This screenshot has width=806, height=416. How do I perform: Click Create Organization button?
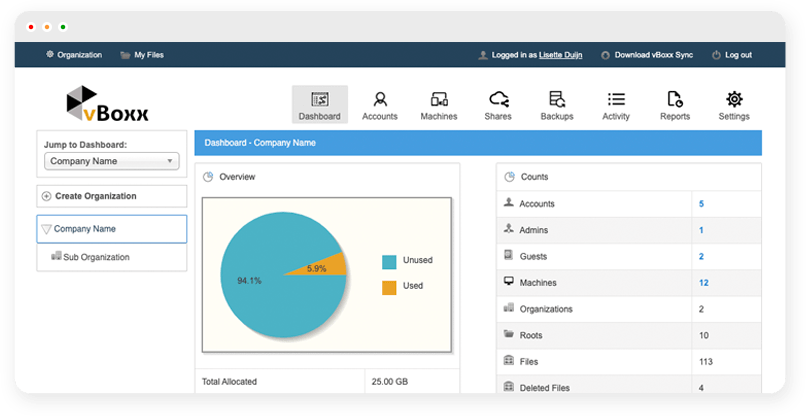coord(96,196)
